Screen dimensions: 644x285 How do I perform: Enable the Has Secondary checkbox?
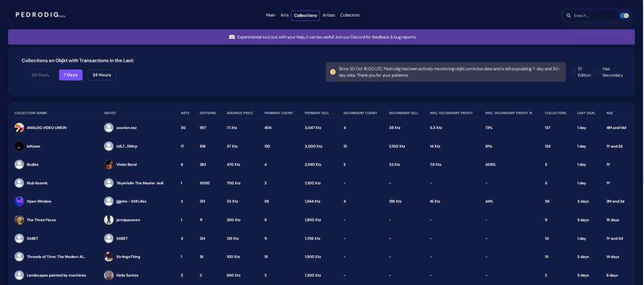coord(598,72)
